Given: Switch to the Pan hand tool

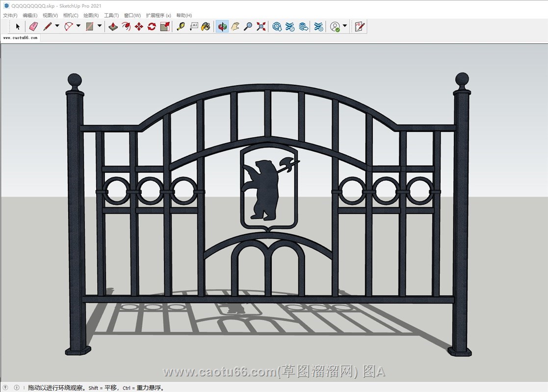Looking at the screenshot, I should 235,26.
